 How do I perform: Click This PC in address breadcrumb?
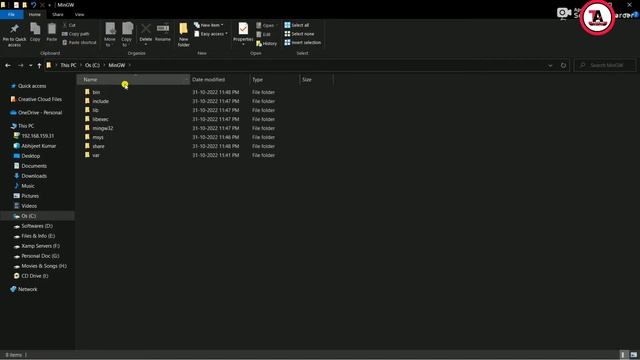[68, 65]
